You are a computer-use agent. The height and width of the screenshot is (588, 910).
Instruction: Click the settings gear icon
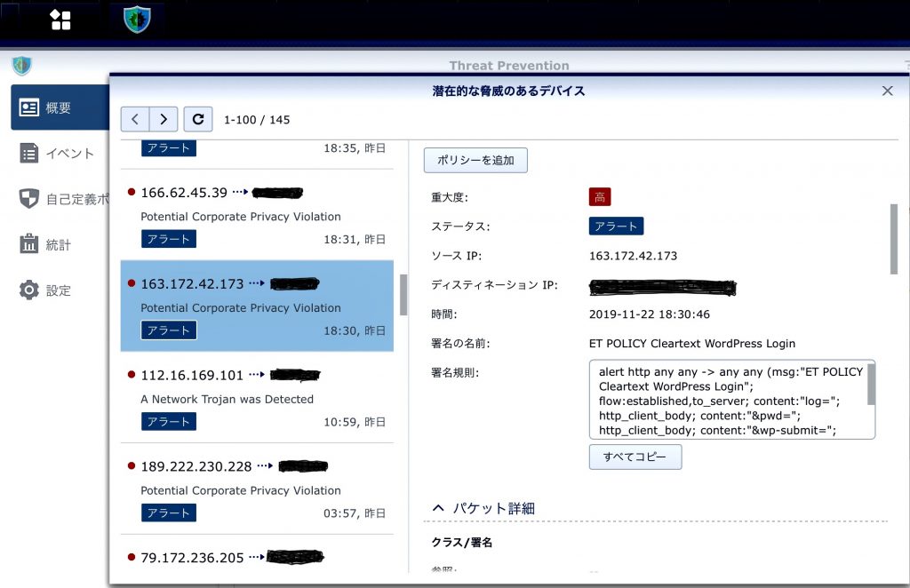coord(29,290)
